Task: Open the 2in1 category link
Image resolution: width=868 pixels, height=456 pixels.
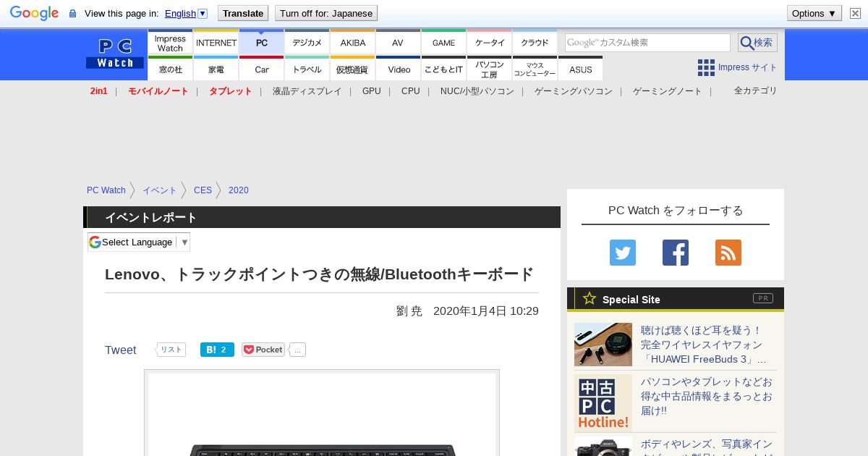Action: [x=98, y=91]
